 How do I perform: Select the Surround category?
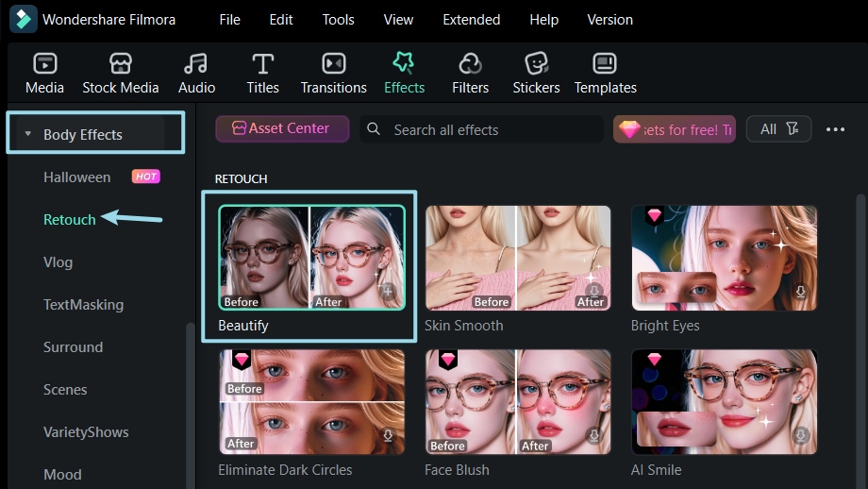click(x=73, y=347)
